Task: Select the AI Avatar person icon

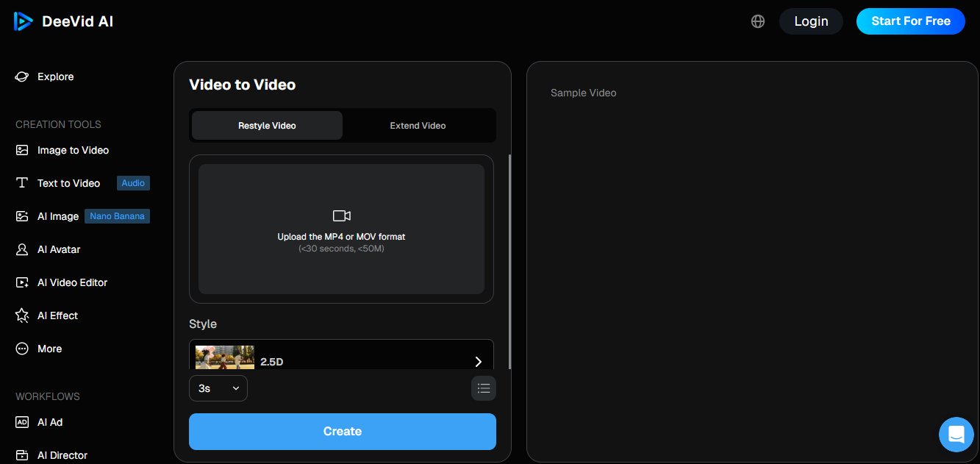Action: (22, 249)
